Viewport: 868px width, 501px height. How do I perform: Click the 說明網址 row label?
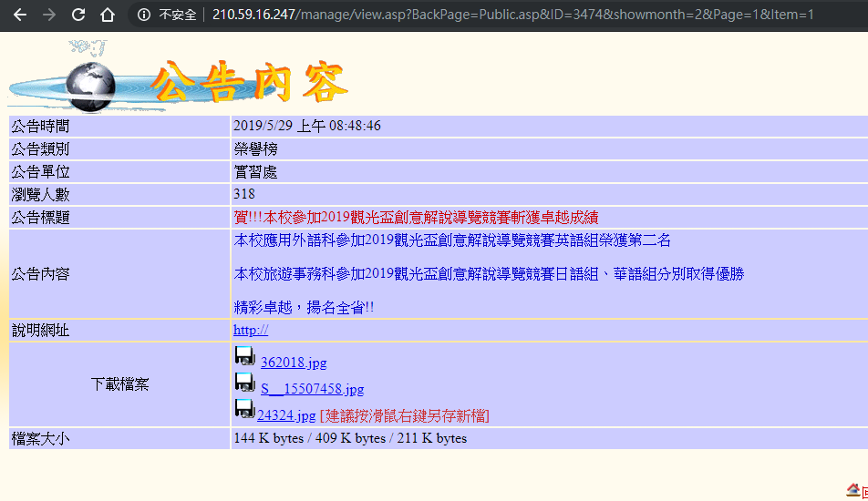click(40, 331)
